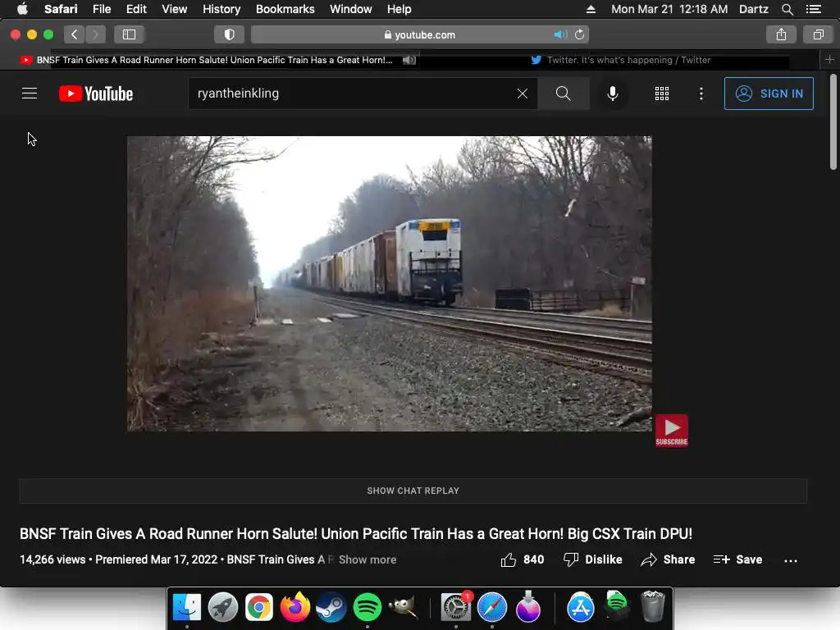Viewport: 840px width, 630px height.
Task: Open the View menu
Action: click(x=175, y=9)
